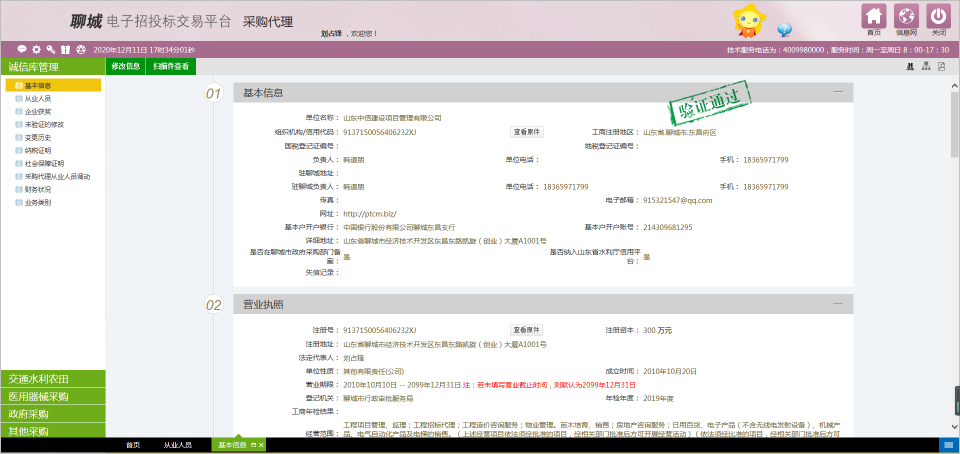Open the settings gear icon in purple bar

click(36, 49)
